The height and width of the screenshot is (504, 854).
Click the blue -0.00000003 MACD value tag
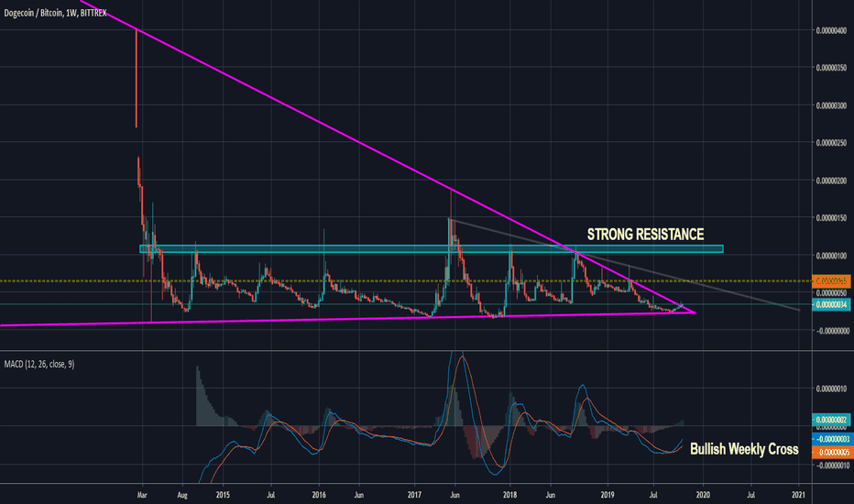coord(832,439)
